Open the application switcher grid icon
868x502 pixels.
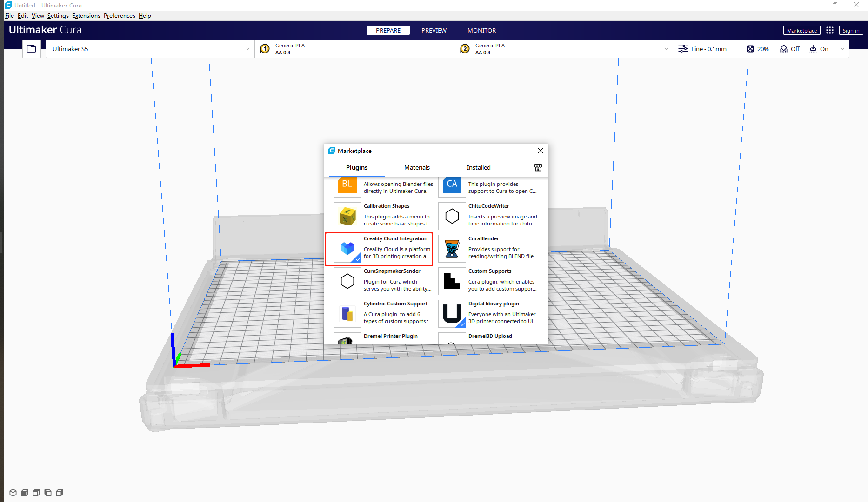point(829,30)
